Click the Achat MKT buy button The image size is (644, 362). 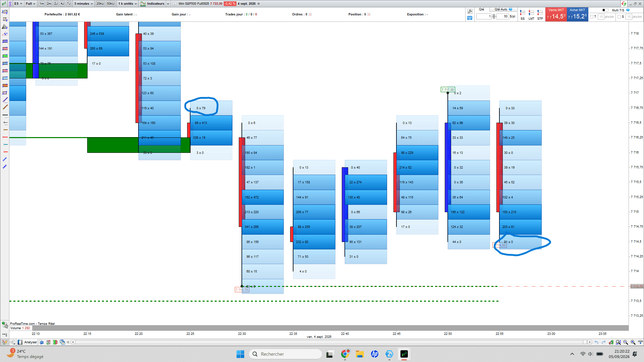[577, 14]
